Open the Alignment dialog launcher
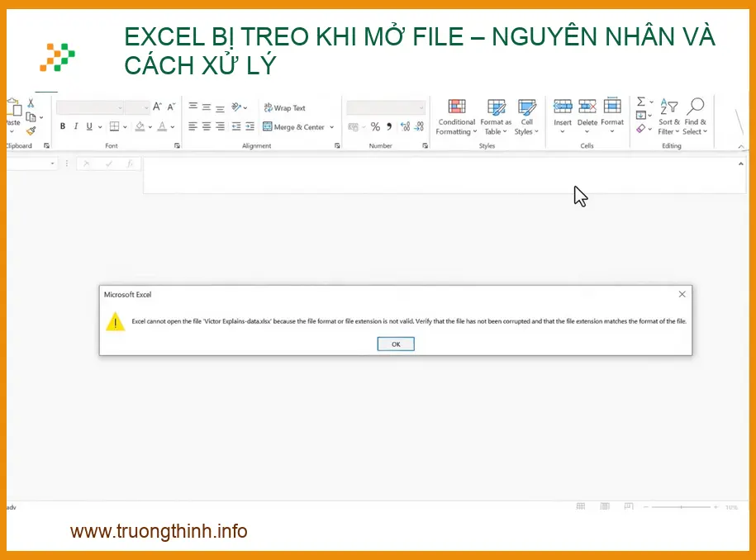 click(337, 145)
